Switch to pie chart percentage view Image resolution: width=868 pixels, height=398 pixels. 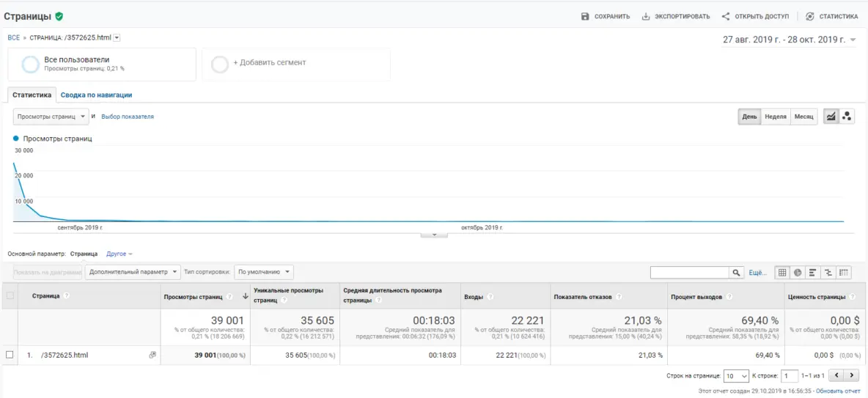[798, 273]
